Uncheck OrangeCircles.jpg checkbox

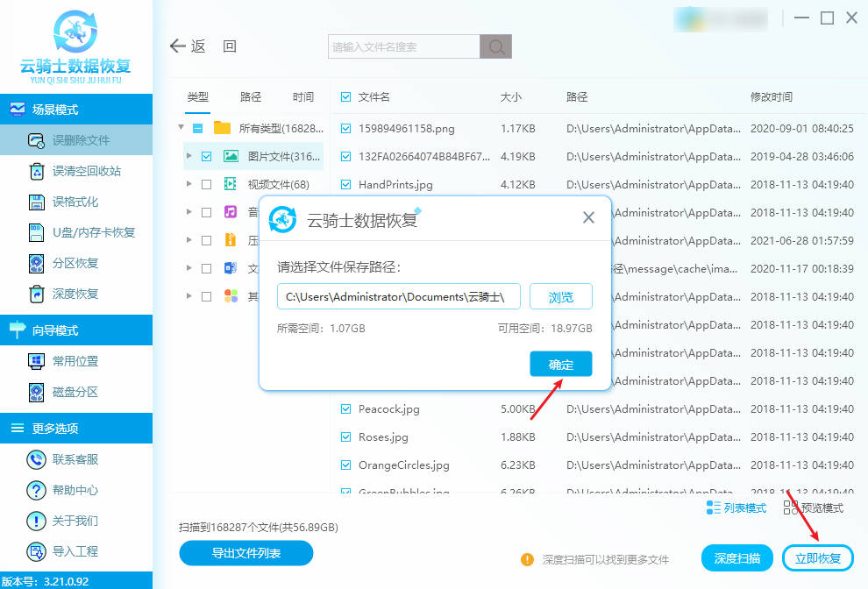pyautogui.click(x=346, y=465)
